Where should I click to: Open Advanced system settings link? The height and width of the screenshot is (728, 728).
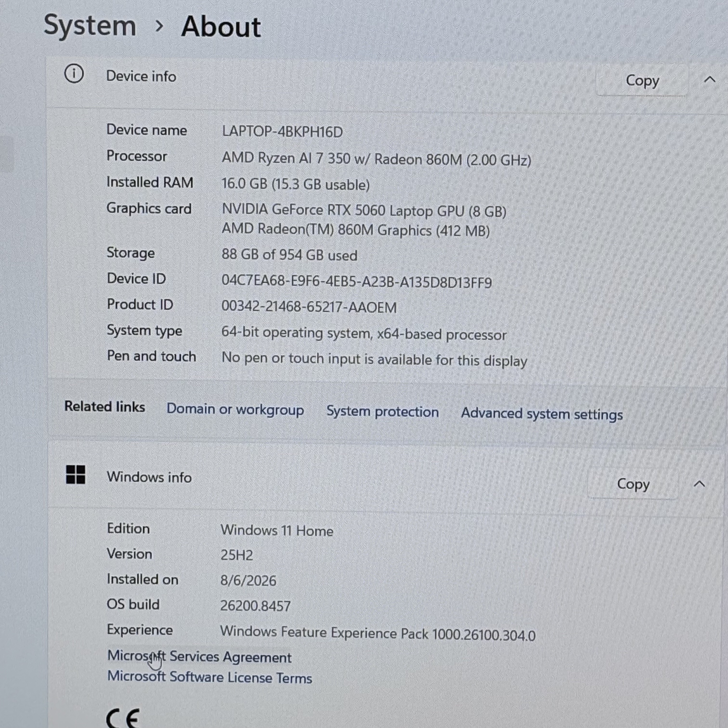click(x=542, y=414)
